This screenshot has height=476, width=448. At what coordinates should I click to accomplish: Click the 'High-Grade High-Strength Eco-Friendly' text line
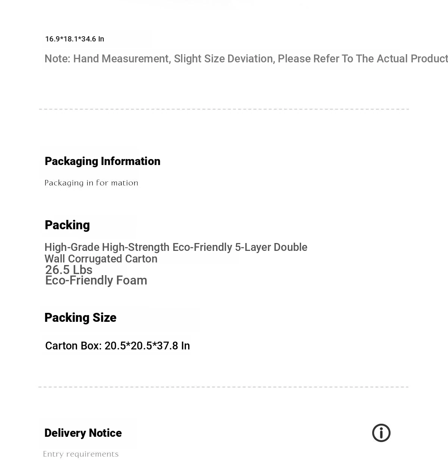pos(138,248)
